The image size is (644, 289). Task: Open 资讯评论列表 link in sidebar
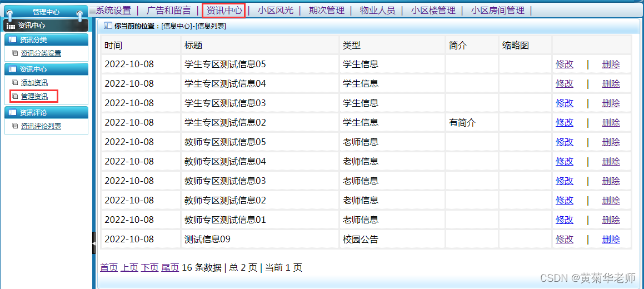(41, 126)
